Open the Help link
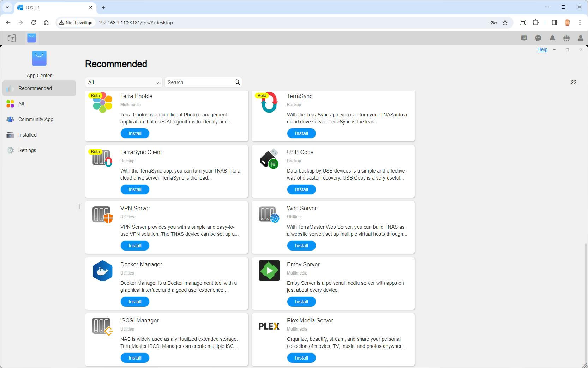The image size is (588, 368). 542,49
